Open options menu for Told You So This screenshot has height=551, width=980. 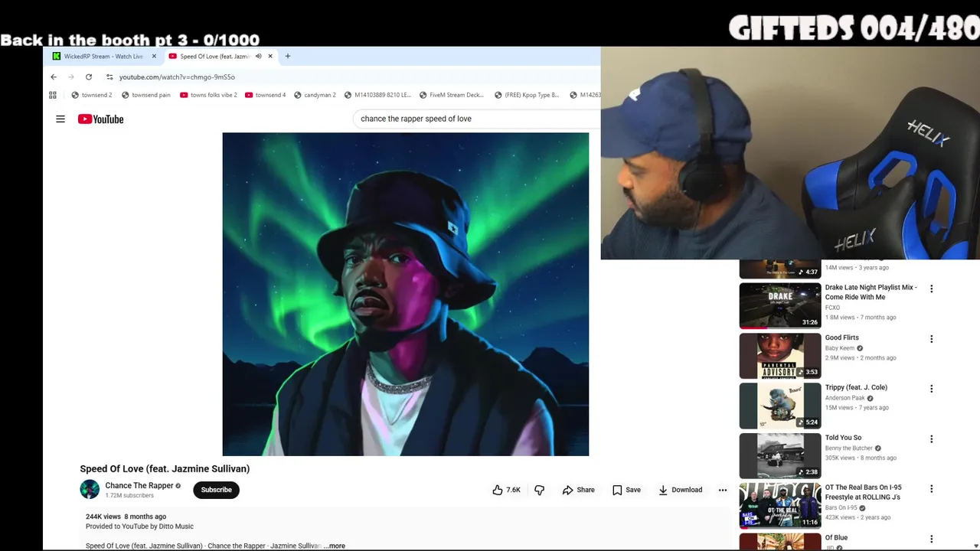coord(931,439)
